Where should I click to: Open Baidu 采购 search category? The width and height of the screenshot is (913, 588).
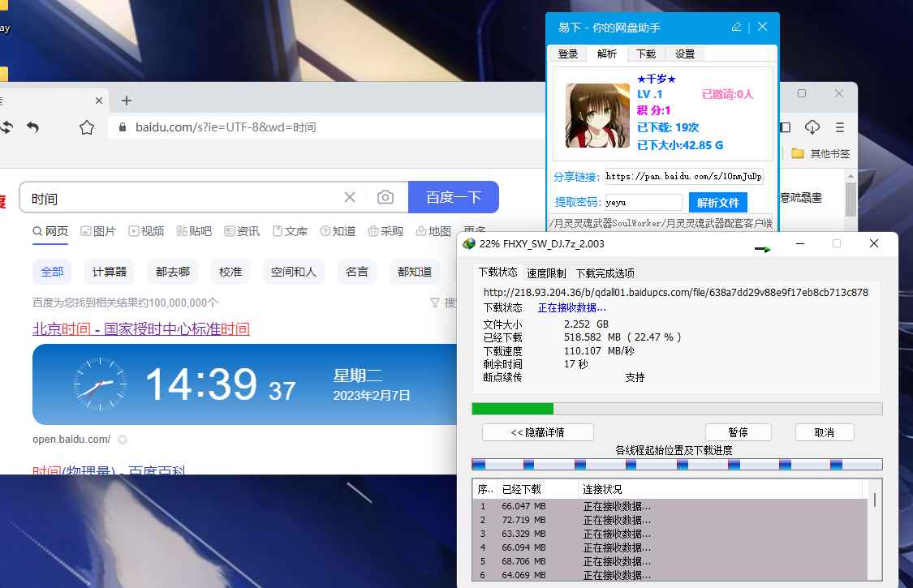[385, 231]
